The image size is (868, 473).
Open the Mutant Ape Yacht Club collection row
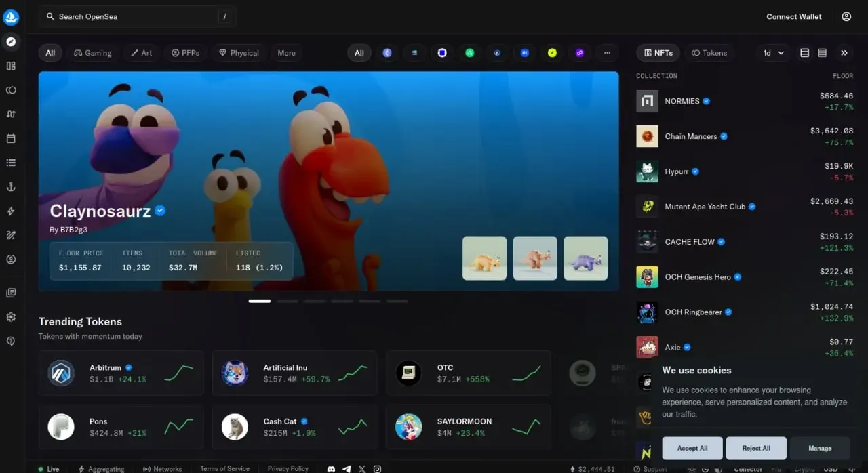(745, 207)
